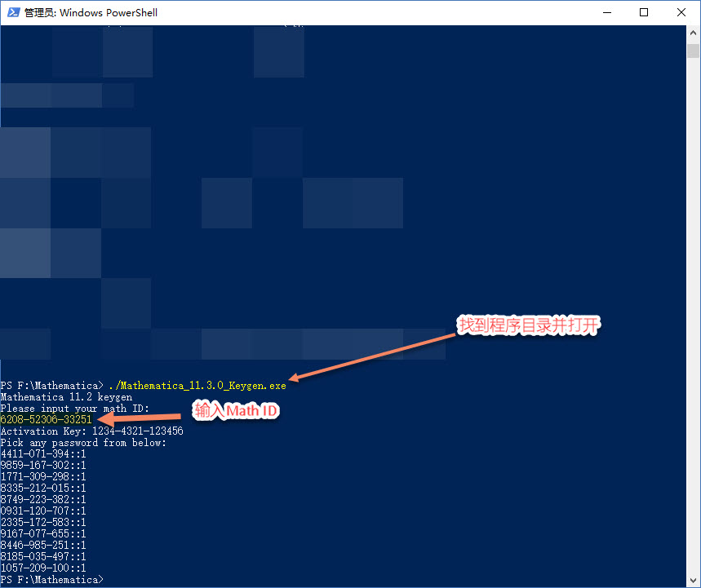
Task: Click the first listed line 4411-071-394::1
Action: coord(43,453)
